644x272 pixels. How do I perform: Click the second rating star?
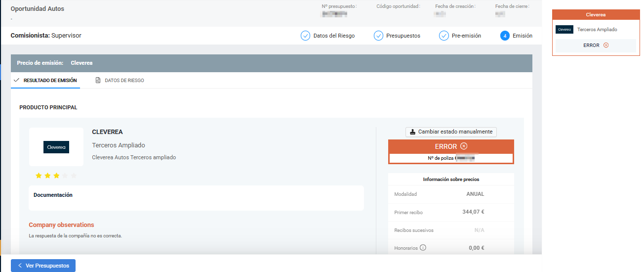pyautogui.click(x=47, y=176)
